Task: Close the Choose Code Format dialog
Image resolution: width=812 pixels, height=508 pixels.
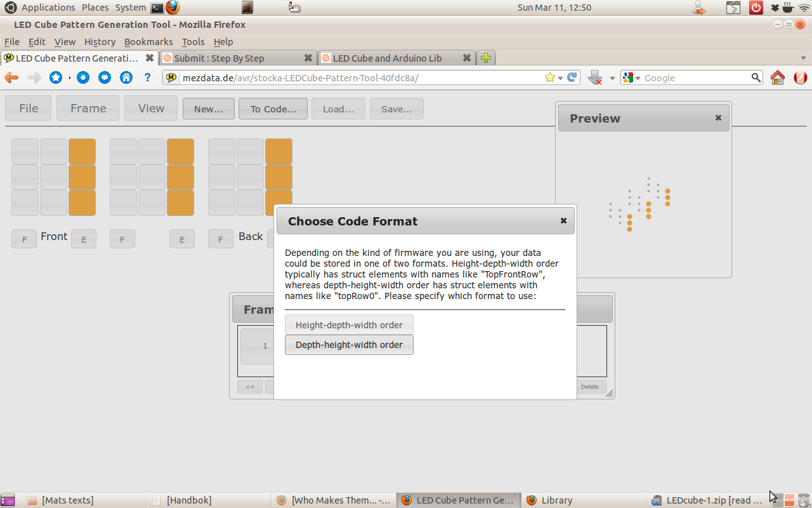Action: [x=563, y=221]
